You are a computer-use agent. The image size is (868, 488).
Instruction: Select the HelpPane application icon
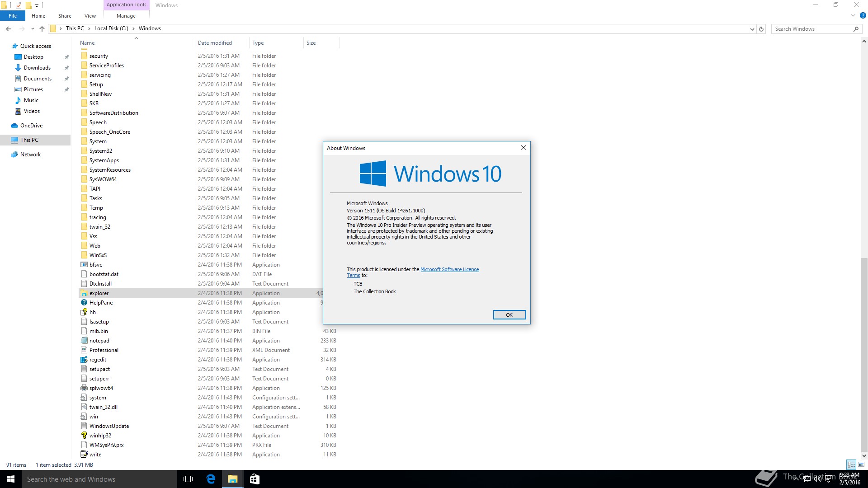pyautogui.click(x=84, y=303)
